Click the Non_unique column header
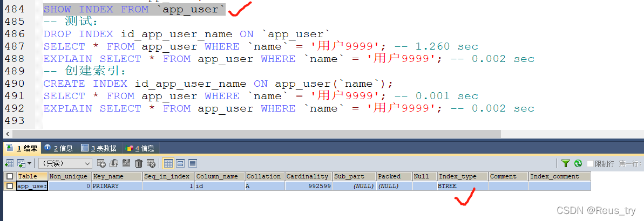This screenshot has height=221, width=644. coord(70,176)
